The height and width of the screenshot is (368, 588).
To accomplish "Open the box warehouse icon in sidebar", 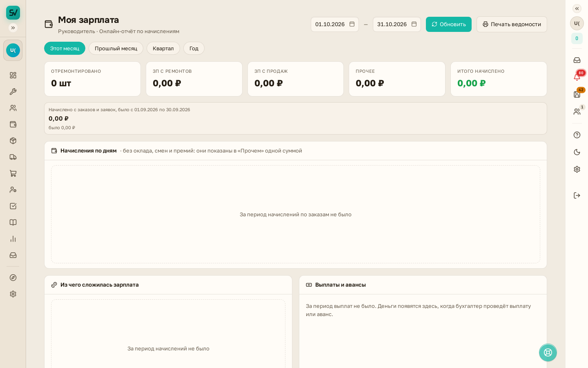I will coord(13,141).
